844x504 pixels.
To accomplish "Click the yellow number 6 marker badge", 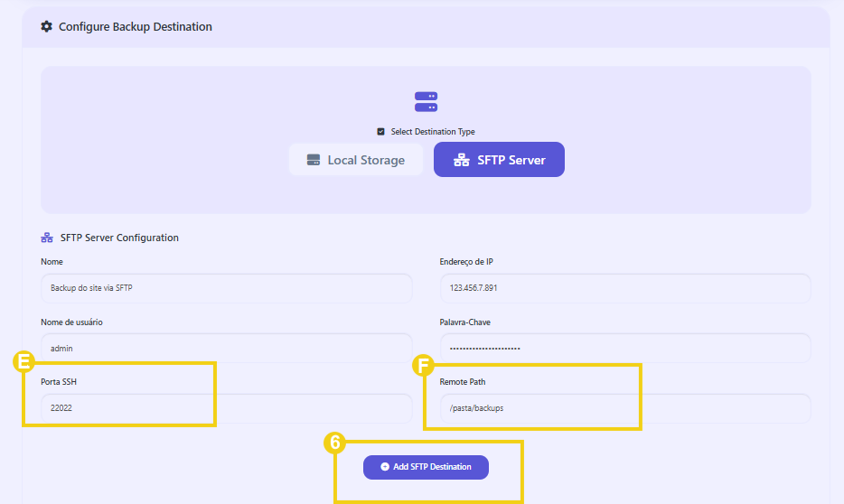I will point(334,443).
